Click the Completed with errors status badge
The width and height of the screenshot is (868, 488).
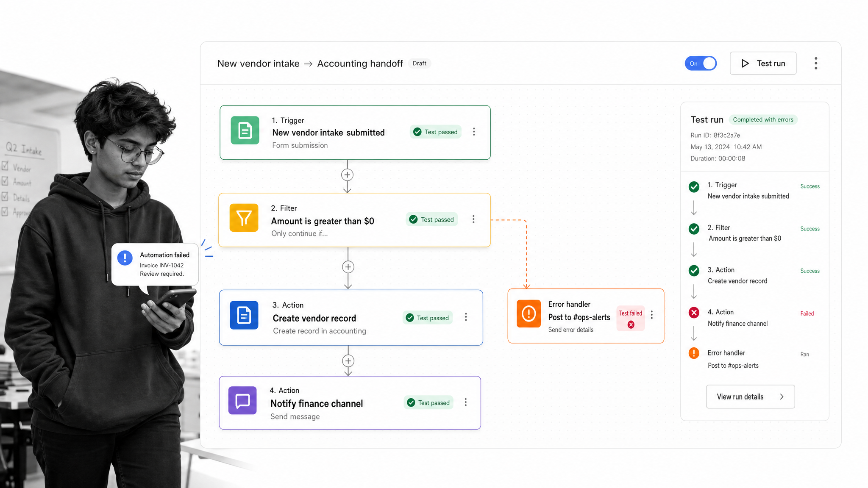[763, 119]
